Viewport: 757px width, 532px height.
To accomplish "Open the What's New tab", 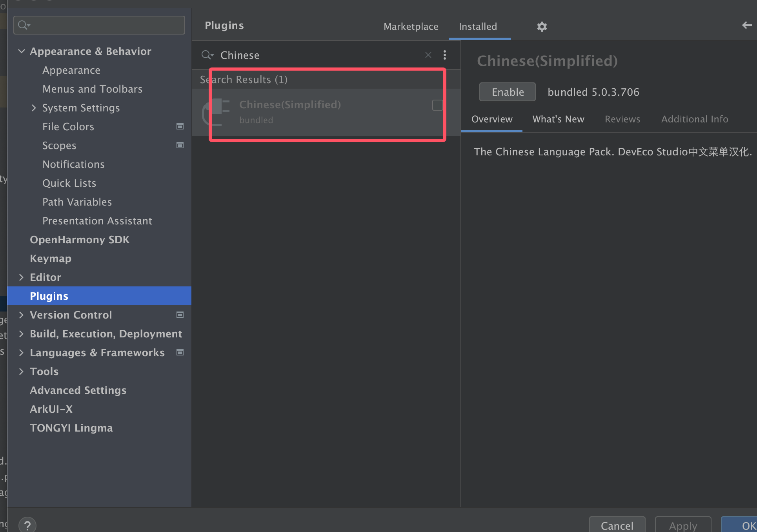I will click(558, 119).
